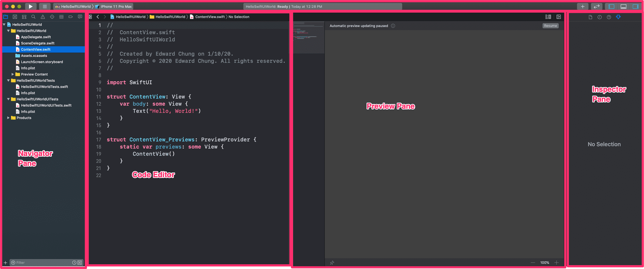Click the Ready activity status bar
The image size is (644, 269).
pos(323,6)
